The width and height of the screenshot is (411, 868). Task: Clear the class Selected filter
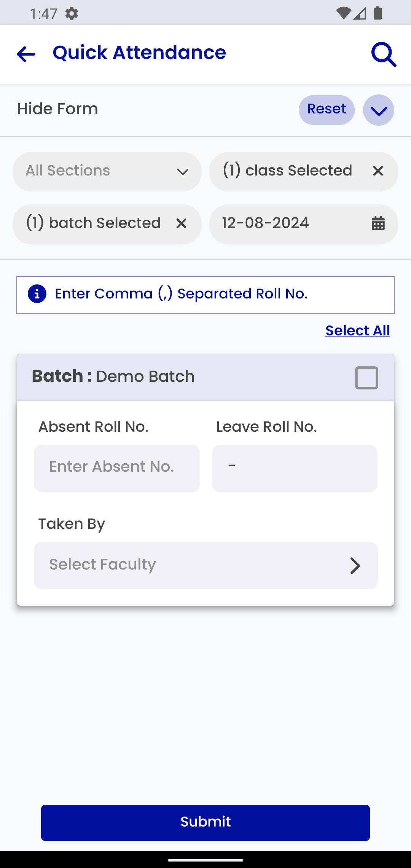(378, 171)
